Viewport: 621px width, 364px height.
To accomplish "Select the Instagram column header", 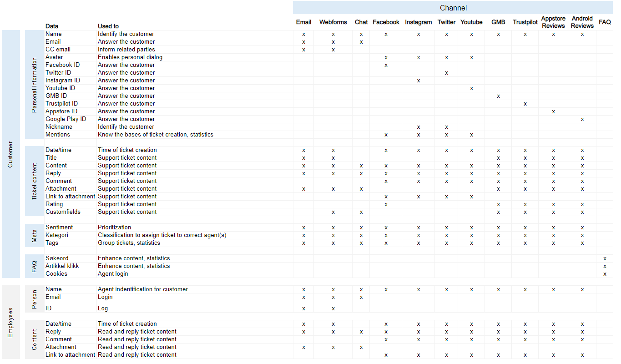I will (418, 22).
